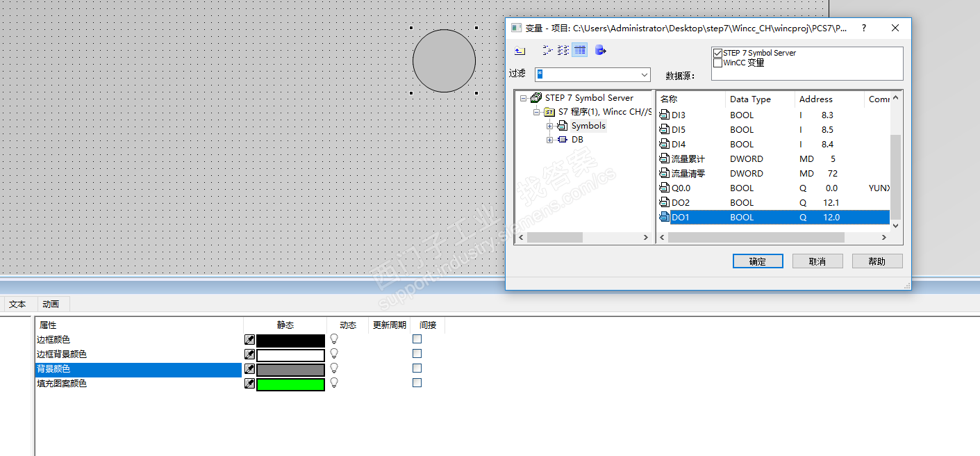Viewport: 980px width, 456px height.
Task: Click right scroll arrow under the tree pane
Action: pyautogui.click(x=646, y=238)
